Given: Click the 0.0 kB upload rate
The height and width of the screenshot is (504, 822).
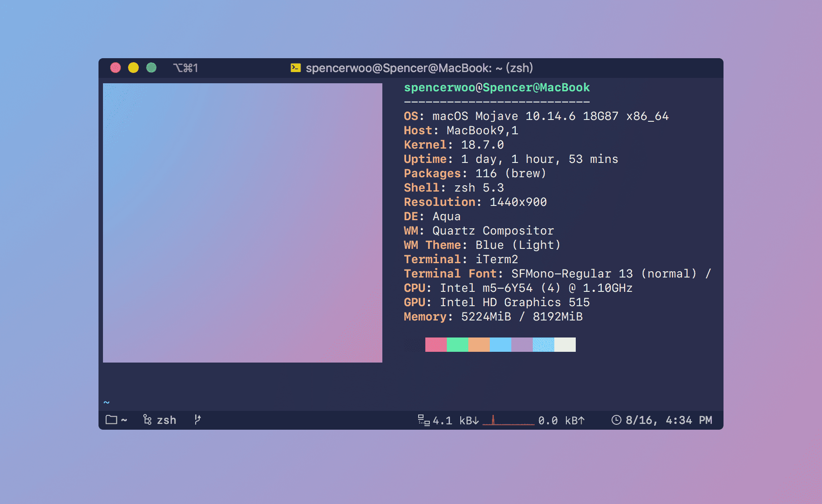Looking at the screenshot, I should (x=561, y=420).
